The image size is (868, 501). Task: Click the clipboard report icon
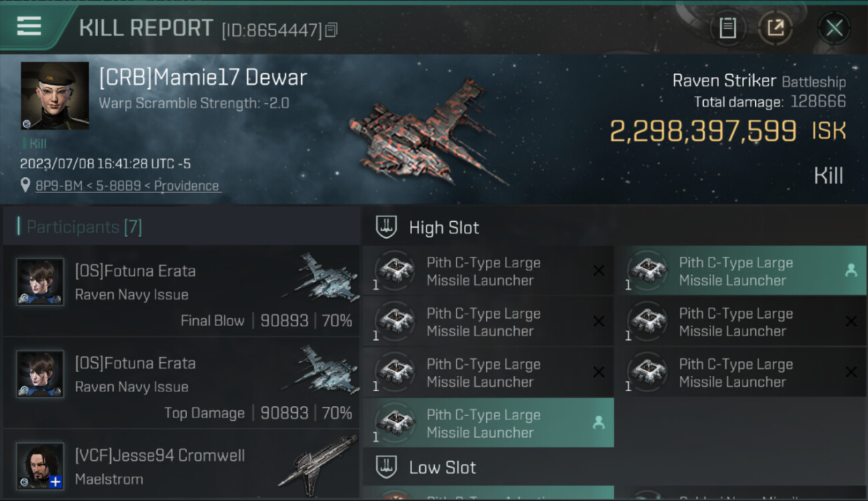coord(727,28)
